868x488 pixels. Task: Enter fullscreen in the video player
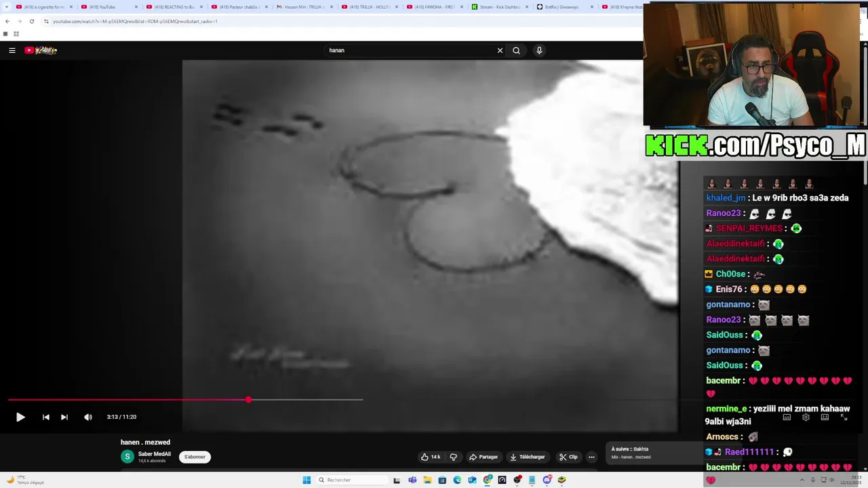[x=844, y=418]
